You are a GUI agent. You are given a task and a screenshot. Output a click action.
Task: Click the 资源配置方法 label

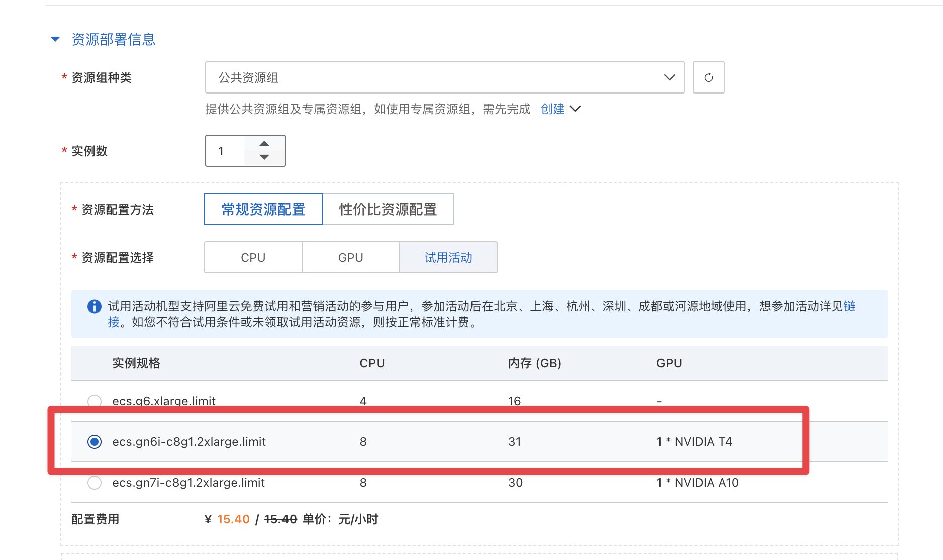118,210
